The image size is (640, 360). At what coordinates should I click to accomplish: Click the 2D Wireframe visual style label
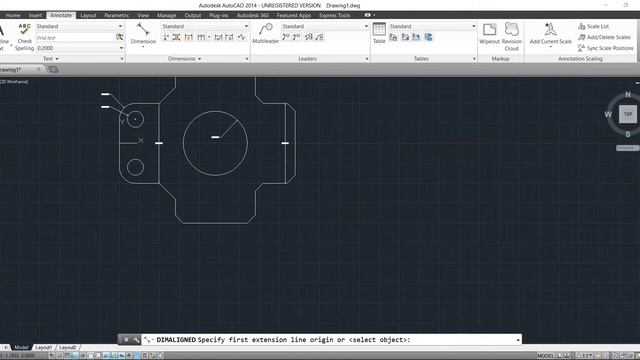[14, 82]
